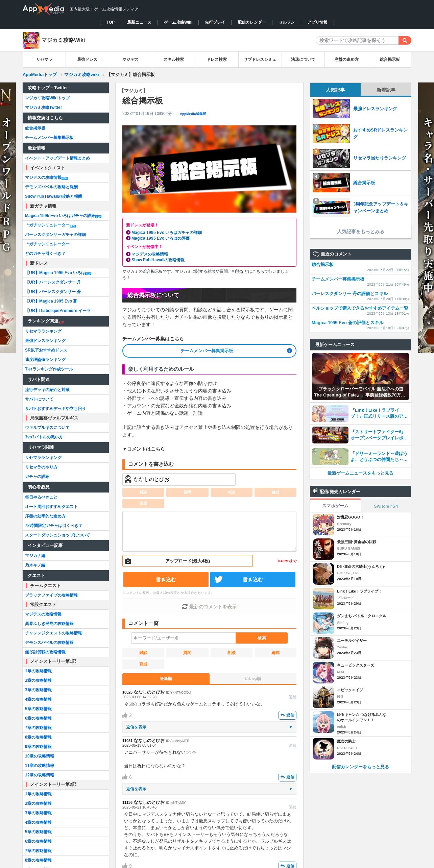This screenshot has width=434, height=868.
Task: Filter comment list by 相談
Action: (232, 653)
